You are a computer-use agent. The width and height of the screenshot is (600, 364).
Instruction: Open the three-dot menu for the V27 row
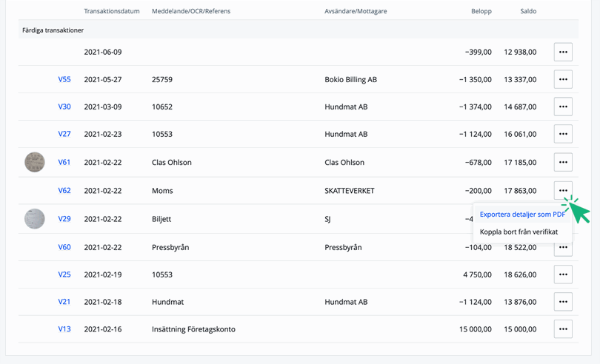point(563,134)
